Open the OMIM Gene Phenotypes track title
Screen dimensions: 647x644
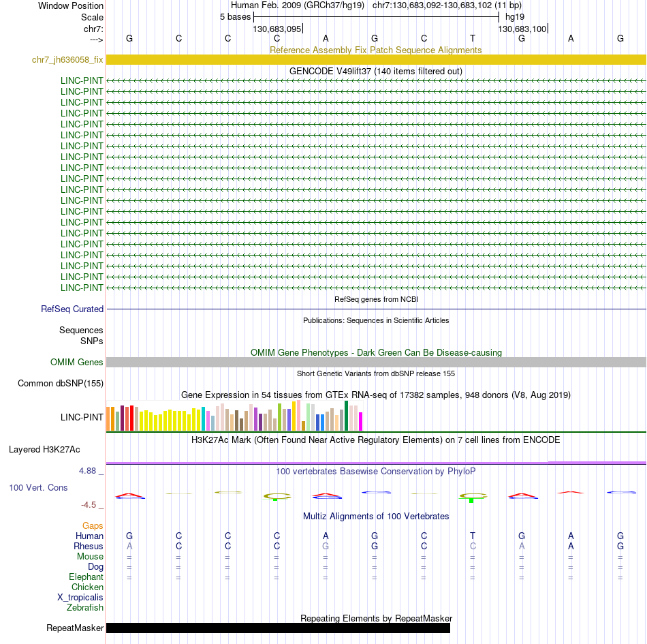(x=376, y=352)
